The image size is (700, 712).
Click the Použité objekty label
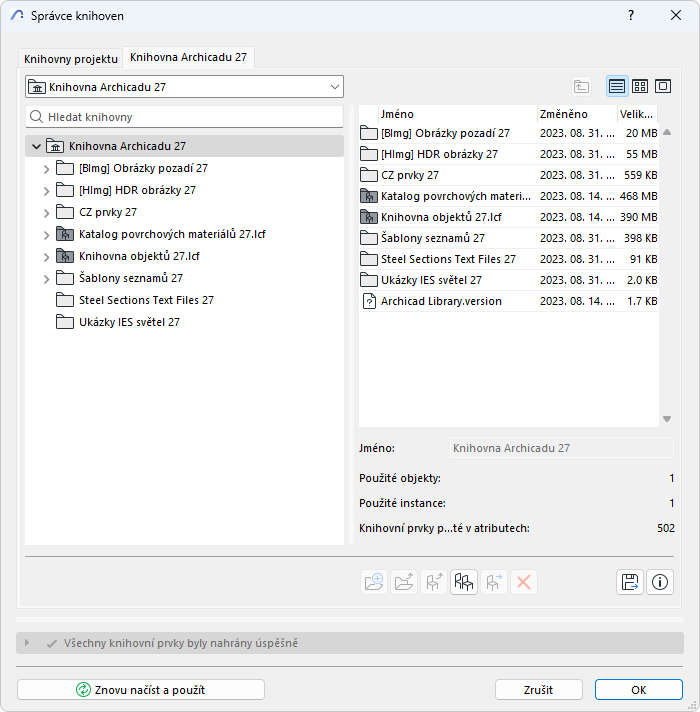pyautogui.click(x=399, y=478)
